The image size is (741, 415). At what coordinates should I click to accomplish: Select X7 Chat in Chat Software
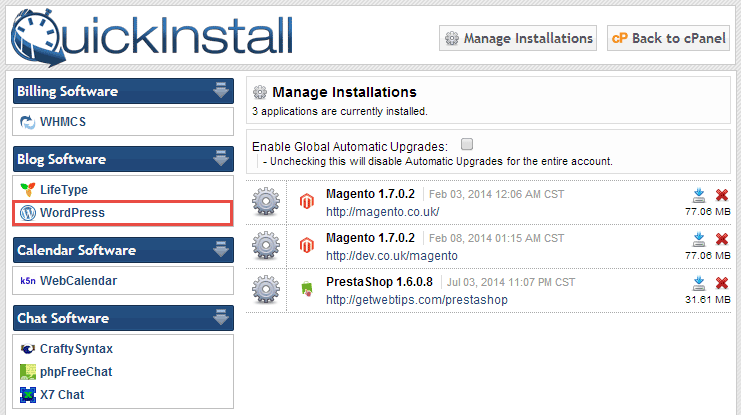point(123,395)
